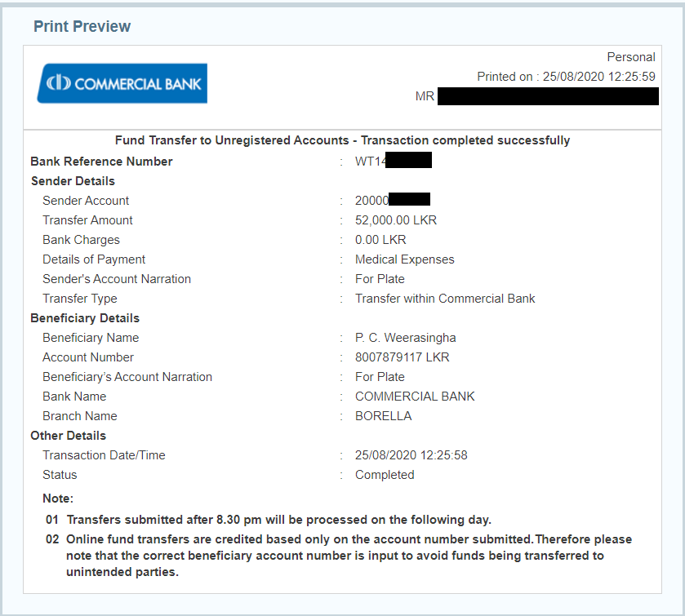Select the 'Personal' label in the header
The height and width of the screenshot is (616, 685).
click(631, 57)
